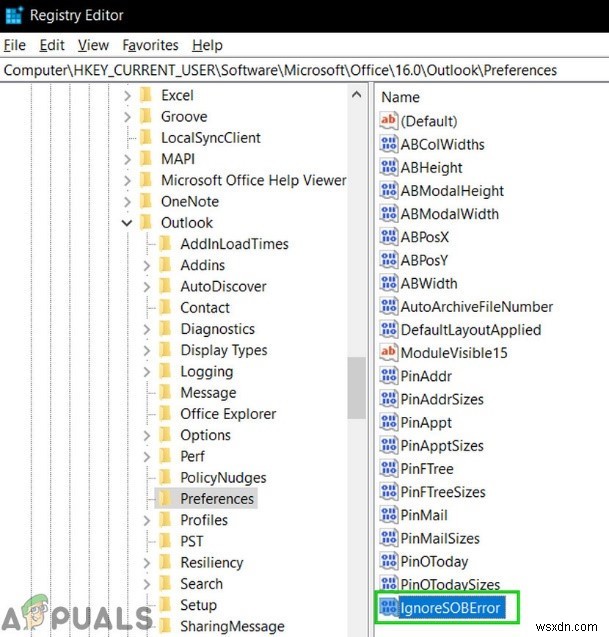Select the PolicyNudges key
Screen dimensions: 609x637
223,477
